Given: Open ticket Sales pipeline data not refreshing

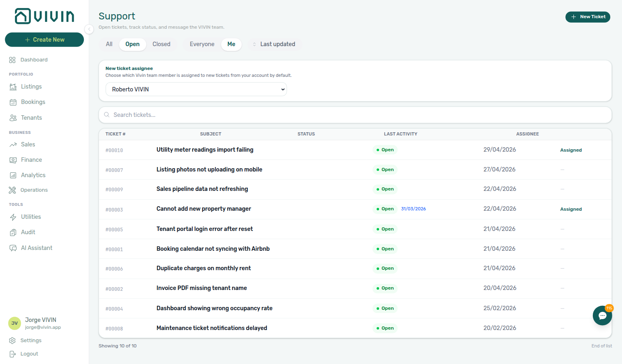Looking at the screenshot, I should [202, 189].
